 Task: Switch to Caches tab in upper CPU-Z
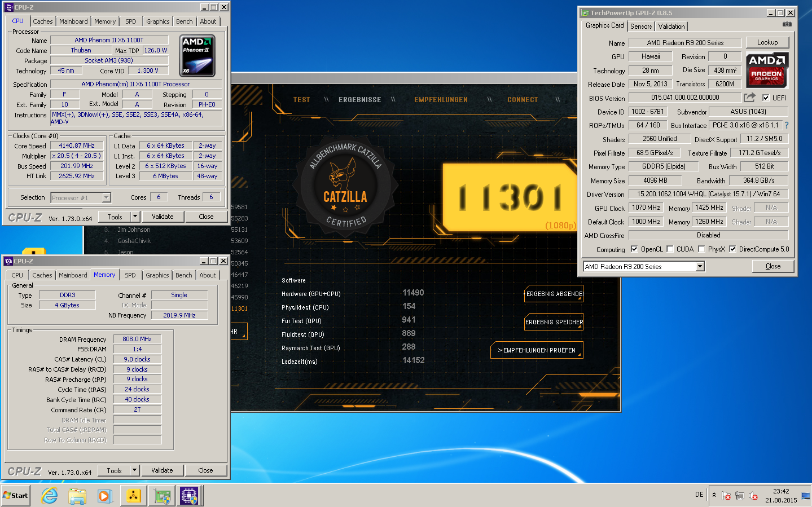tap(43, 21)
